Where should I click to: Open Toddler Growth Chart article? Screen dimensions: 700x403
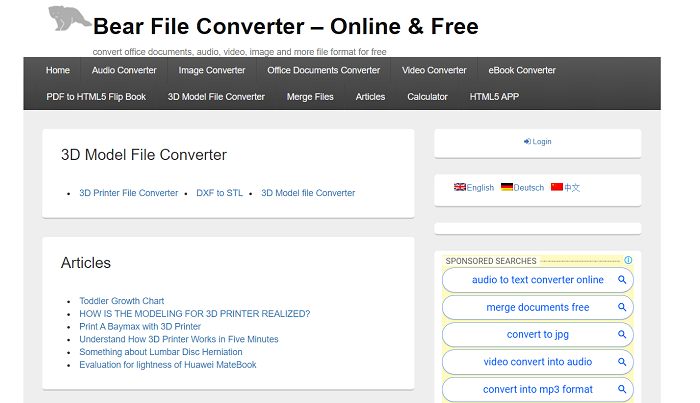click(121, 301)
